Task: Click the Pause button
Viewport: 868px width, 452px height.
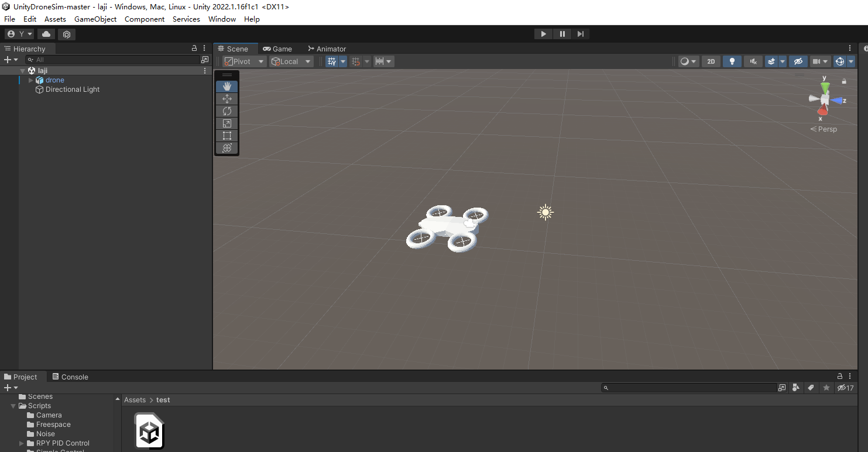Action: 562,34
